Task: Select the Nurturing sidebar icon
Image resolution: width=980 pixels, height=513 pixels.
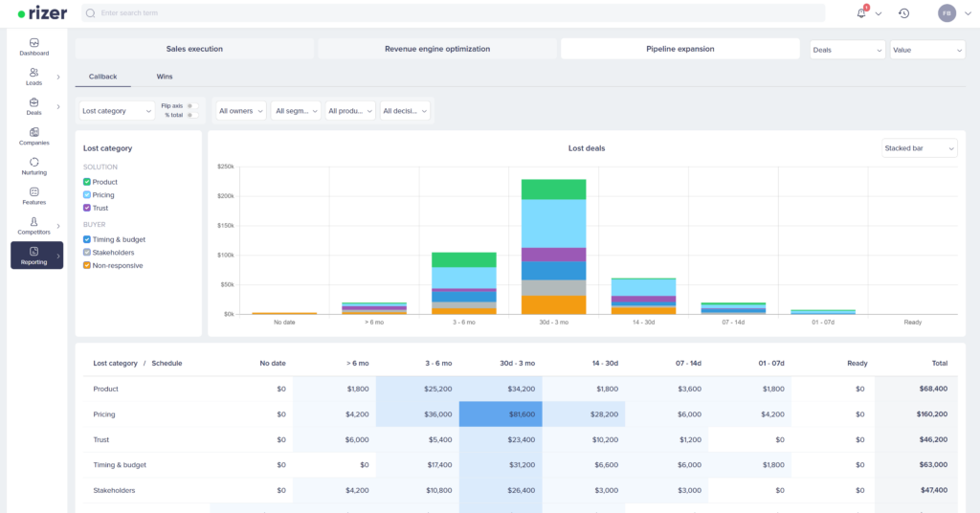Action: click(34, 166)
